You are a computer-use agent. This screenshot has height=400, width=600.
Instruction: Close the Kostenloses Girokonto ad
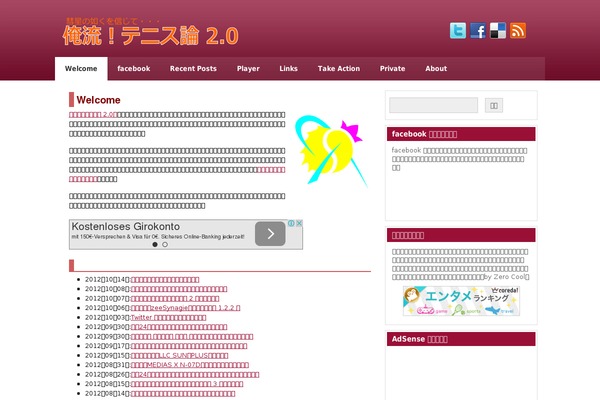(x=299, y=223)
